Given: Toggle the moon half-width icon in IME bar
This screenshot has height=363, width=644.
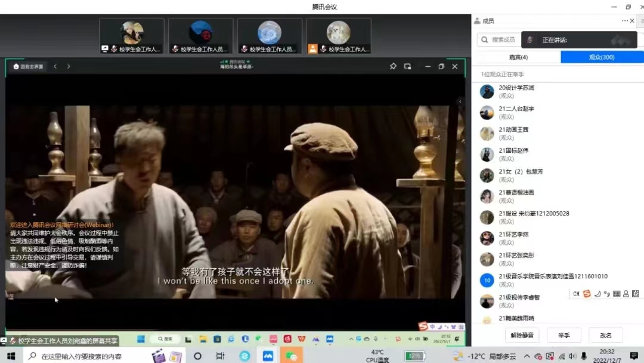Looking at the screenshot, I should click(x=597, y=294).
